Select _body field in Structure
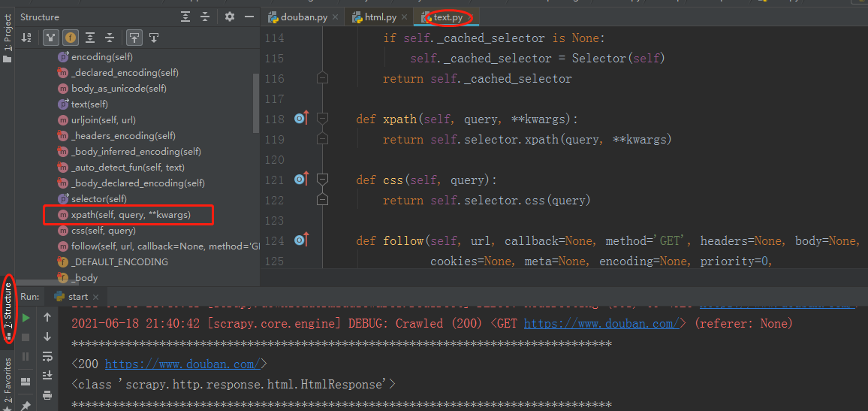 click(77, 277)
